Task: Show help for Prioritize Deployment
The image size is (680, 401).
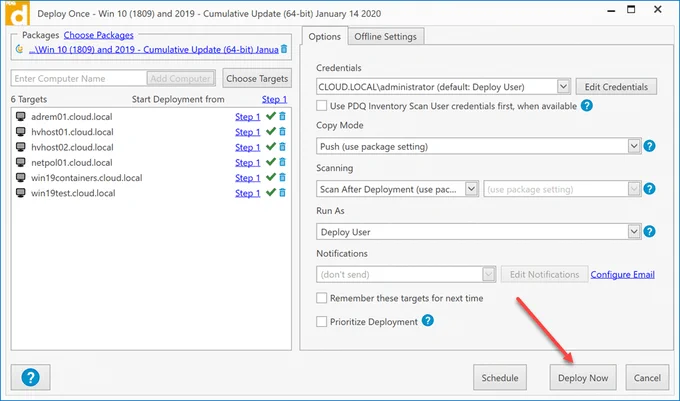Action: (428, 321)
